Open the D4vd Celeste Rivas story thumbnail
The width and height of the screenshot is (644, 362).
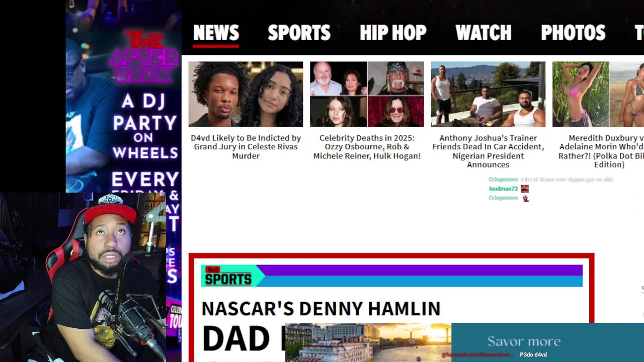pyautogui.click(x=246, y=94)
